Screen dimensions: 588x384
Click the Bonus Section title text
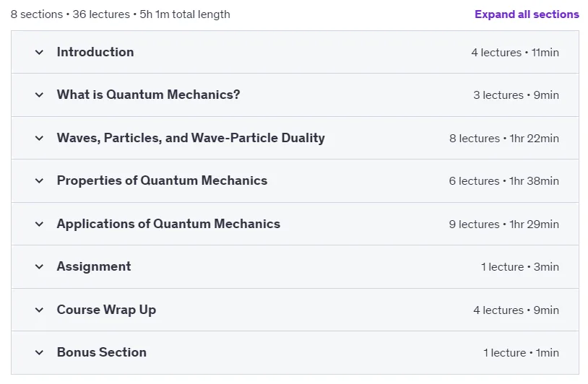tap(102, 352)
